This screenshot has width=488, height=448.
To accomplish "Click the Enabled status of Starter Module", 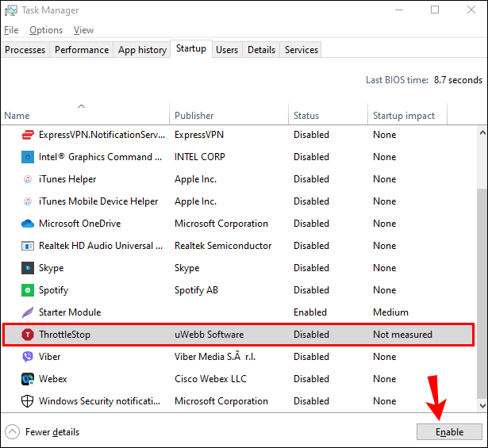I will pyautogui.click(x=310, y=312).
